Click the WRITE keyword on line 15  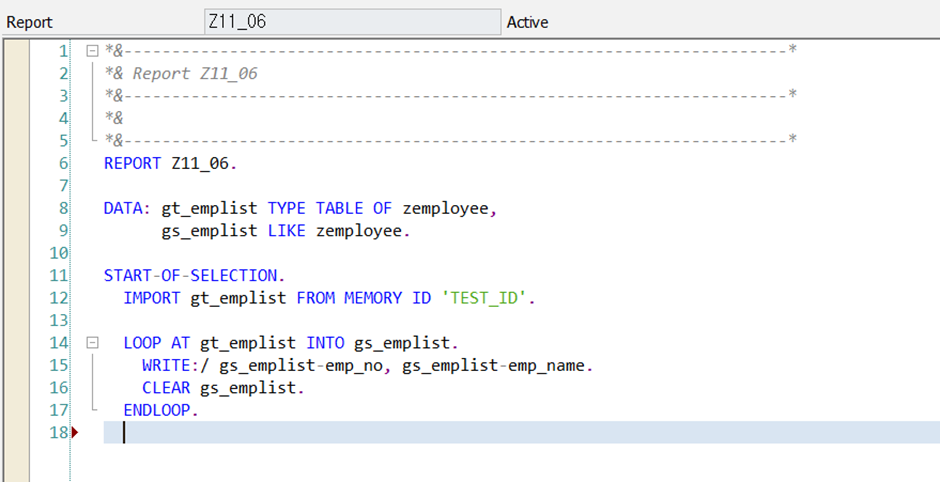click(166, 365)
